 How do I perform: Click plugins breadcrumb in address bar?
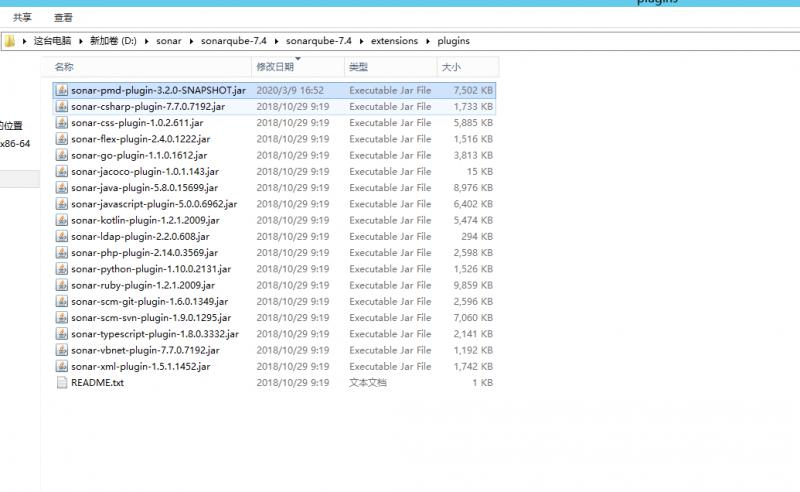[454, 41]
